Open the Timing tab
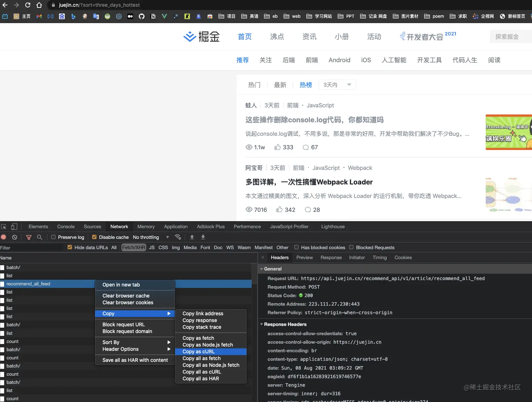Screen dimensions: 532x402 (x=380, y=257)
